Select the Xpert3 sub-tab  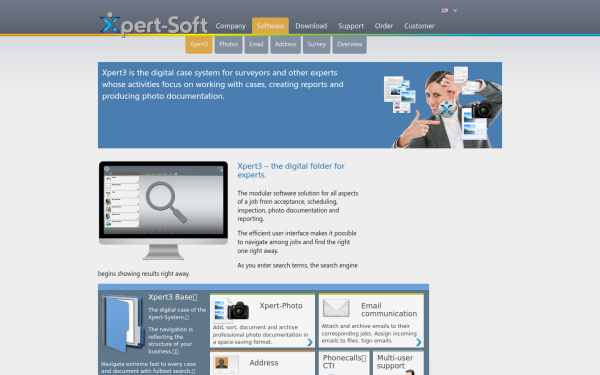coord(199,44)
